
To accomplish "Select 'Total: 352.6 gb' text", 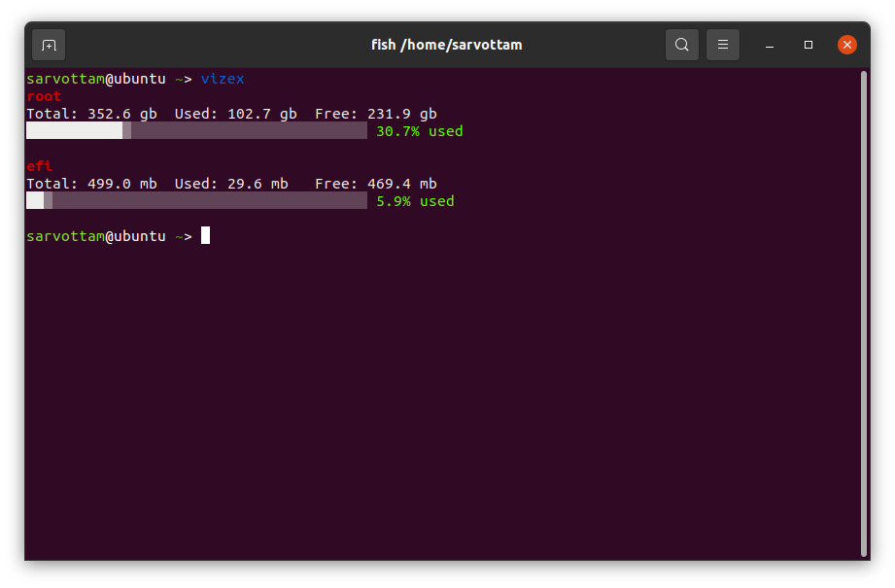I will 92,114.
